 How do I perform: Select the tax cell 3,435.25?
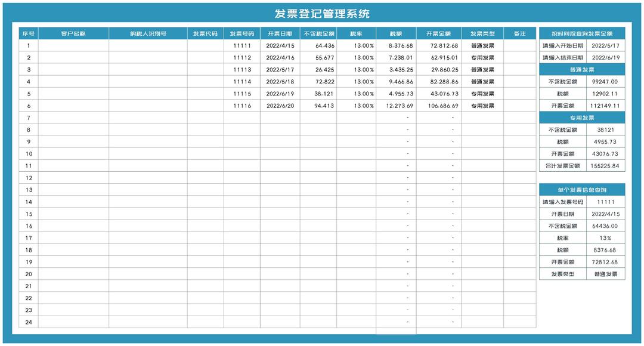(x=396, y=69)
